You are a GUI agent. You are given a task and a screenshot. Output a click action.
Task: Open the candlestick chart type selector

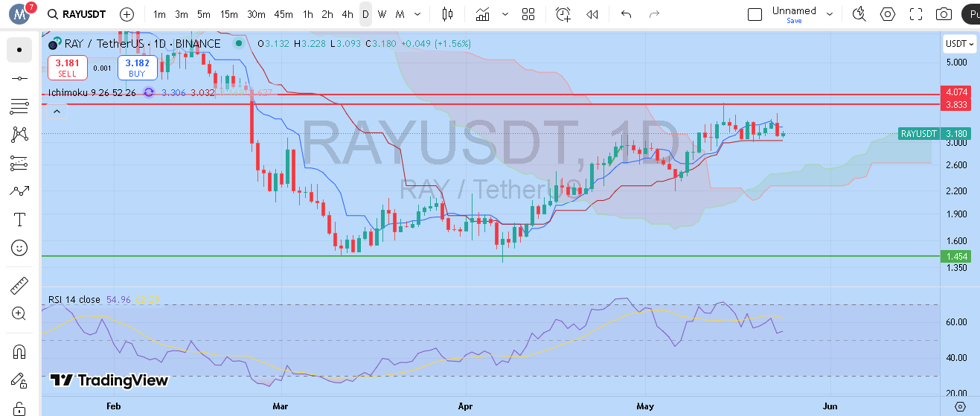pos(447,14)
